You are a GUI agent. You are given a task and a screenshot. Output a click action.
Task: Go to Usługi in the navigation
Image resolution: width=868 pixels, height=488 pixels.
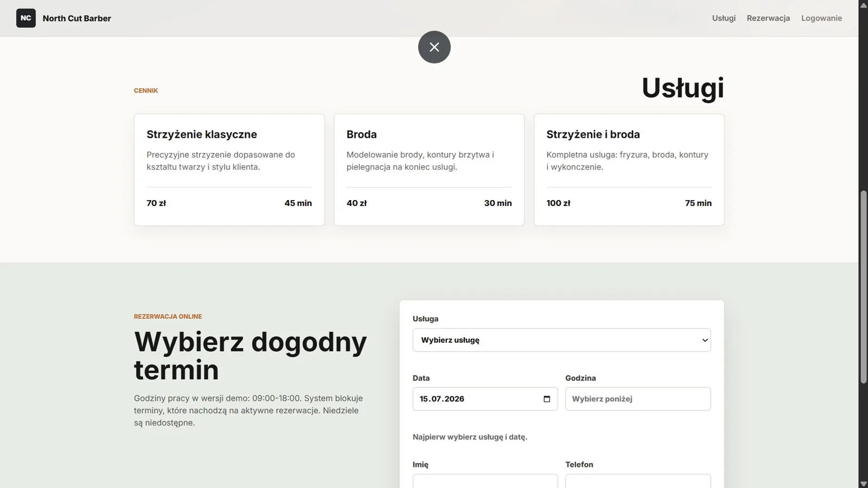point(724,18)
